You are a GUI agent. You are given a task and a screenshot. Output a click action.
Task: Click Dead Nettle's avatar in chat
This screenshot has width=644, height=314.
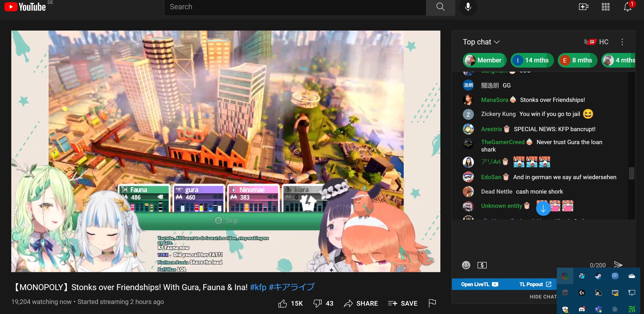pos(468,192)
